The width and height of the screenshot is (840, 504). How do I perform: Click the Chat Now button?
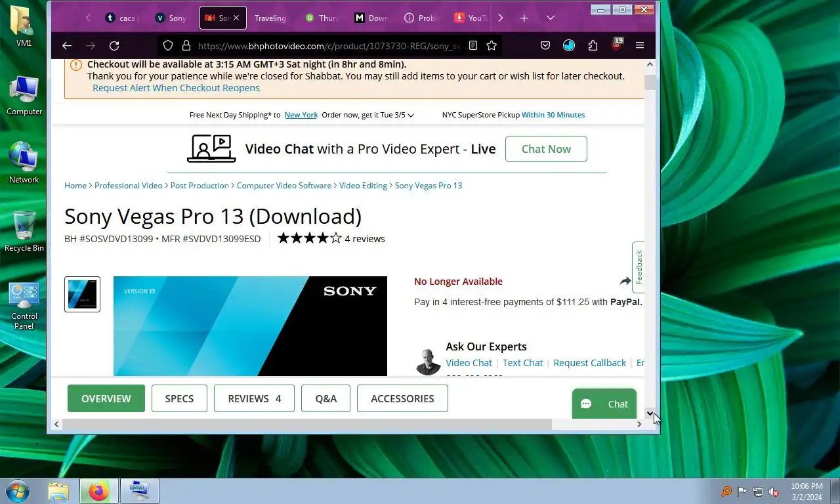(x=546, y=149)
